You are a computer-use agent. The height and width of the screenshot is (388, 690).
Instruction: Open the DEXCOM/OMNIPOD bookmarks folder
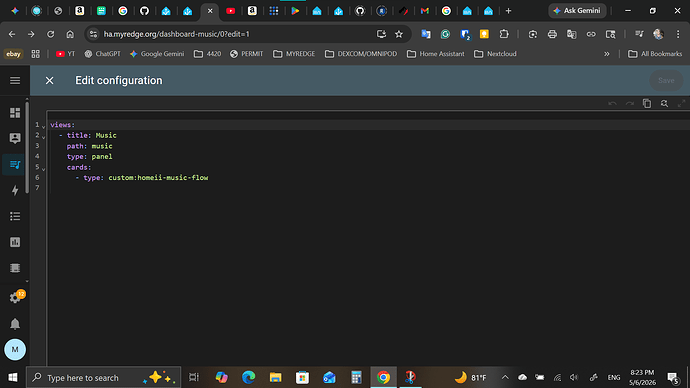[x=361, y=54]
